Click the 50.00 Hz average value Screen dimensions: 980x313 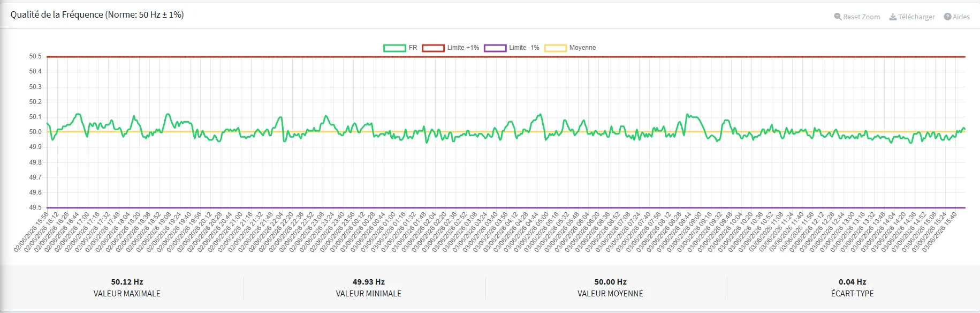click(x=610, y=282)
